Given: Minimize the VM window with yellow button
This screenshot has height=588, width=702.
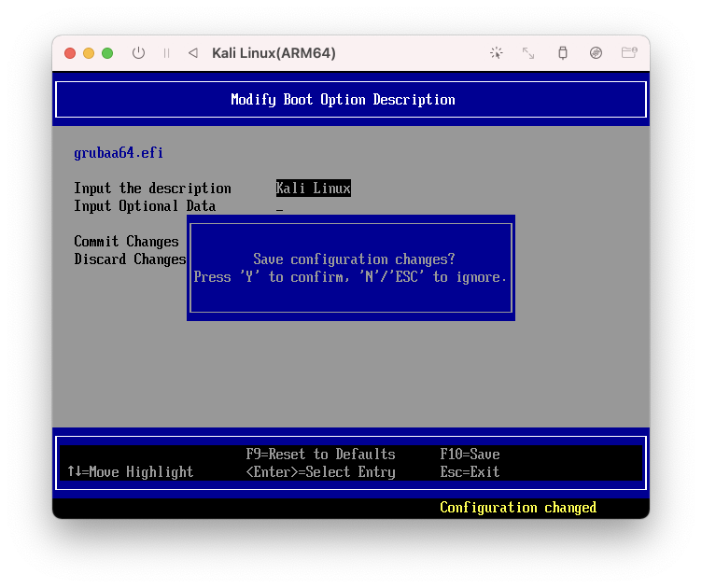Looking at the screenshot, I should (89, 53).
